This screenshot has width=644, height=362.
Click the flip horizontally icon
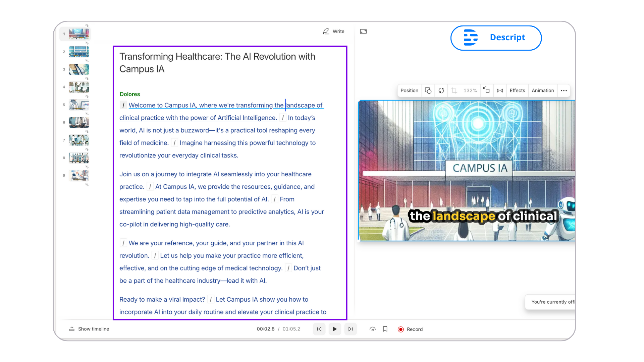[x=500, y=90]
